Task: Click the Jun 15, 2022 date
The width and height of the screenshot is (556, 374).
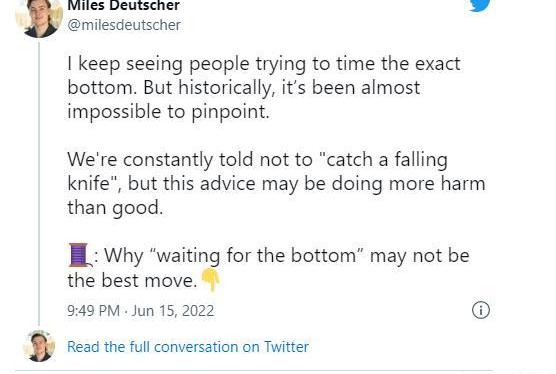Action: [173, 311]
